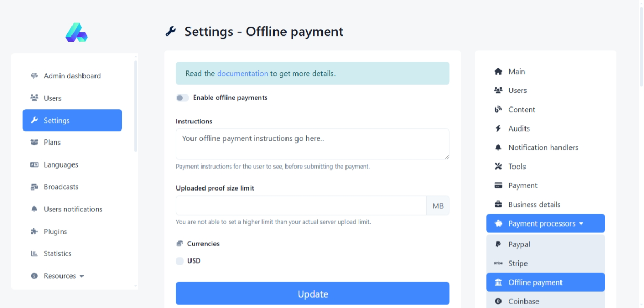This screenshot has height=308, width=644.
Task: Click the Uploaded proof size limit field
Action: [301, 206]
